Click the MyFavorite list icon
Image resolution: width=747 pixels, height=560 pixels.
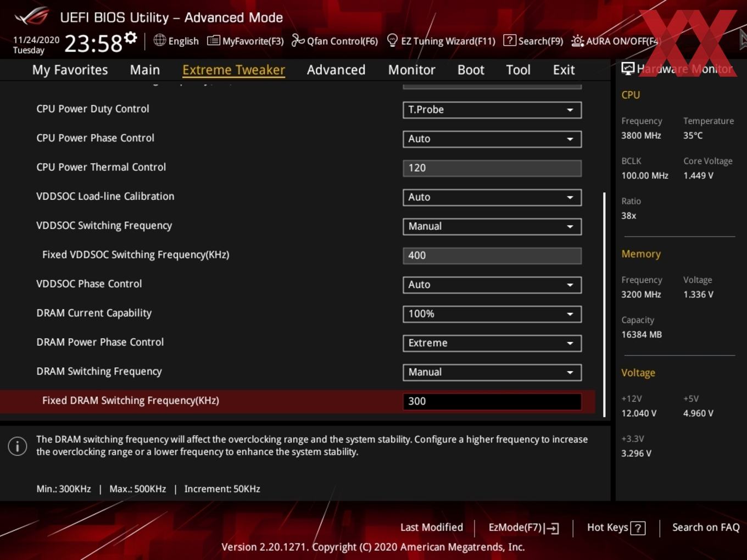tap(213, 41)
